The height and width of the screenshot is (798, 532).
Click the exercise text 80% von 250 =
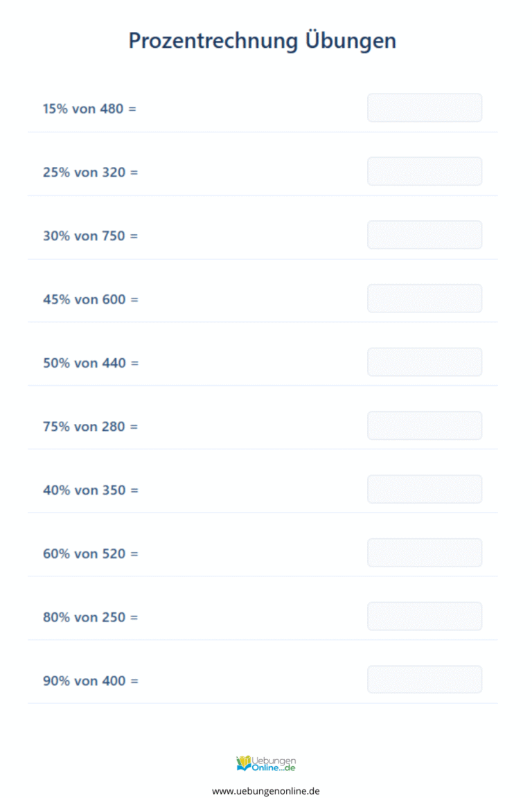(90, 617)
